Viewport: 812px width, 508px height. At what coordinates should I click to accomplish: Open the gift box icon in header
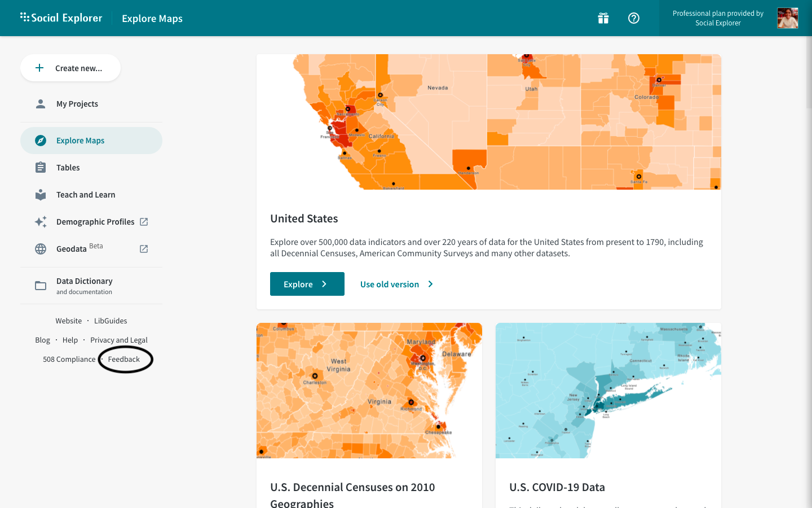click(603, 18)
